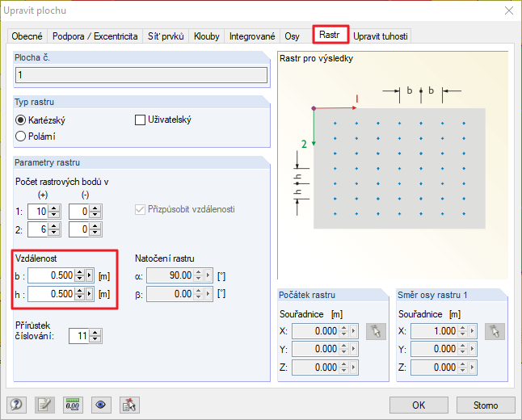Viewport: 522px width, 420px height.
Task: Select the Kartézský radio button
Action: 21,120
